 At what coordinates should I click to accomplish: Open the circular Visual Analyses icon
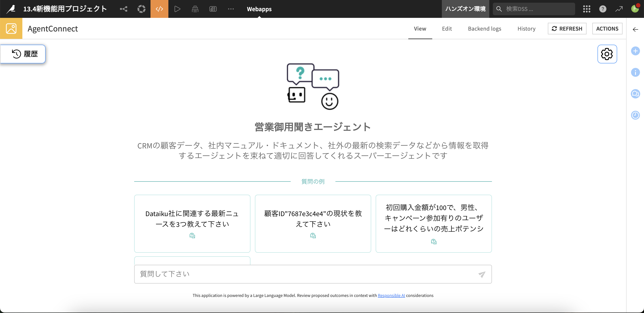pos(141,9)
